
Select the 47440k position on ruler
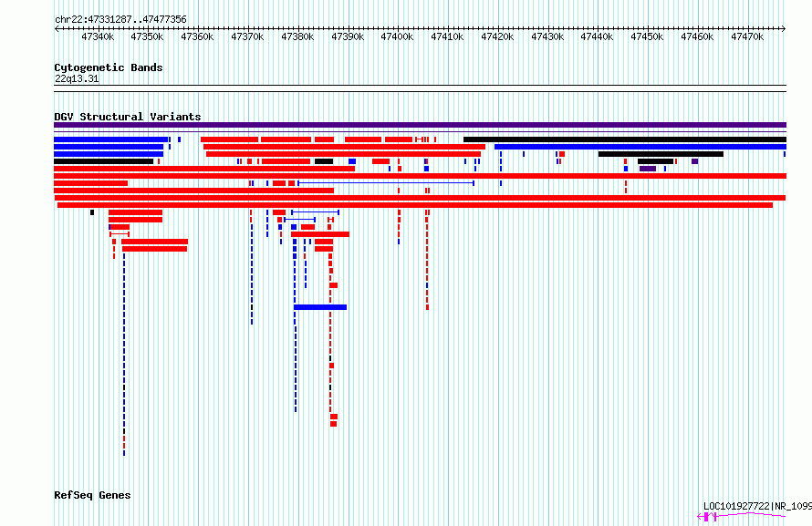(597, 36)
